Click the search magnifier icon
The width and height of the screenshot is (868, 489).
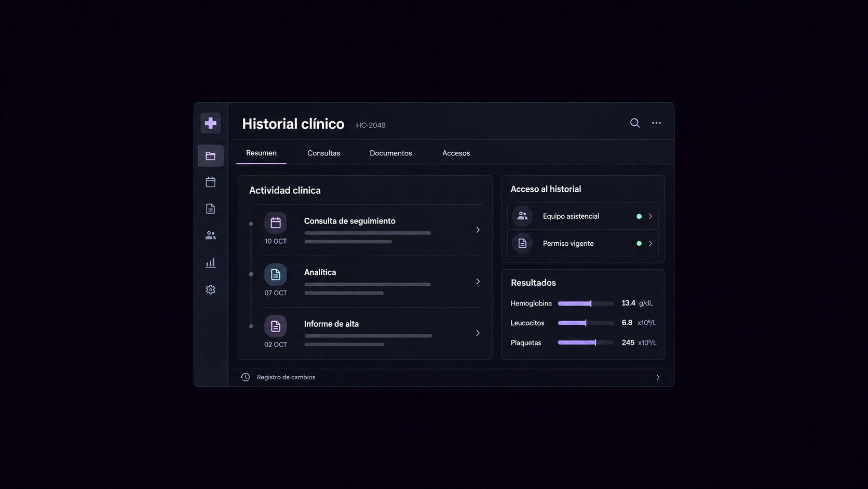pyautogui.click(x=635, y=123)
